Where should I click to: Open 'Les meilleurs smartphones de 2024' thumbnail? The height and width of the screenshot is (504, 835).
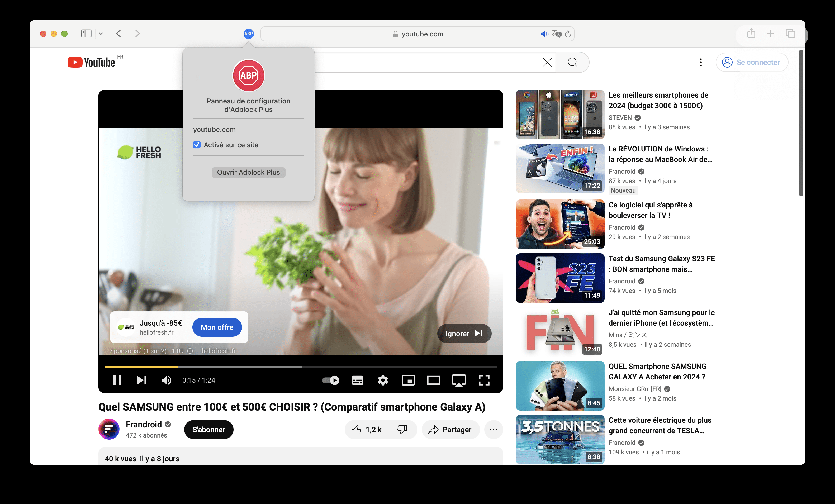(560, 114)
